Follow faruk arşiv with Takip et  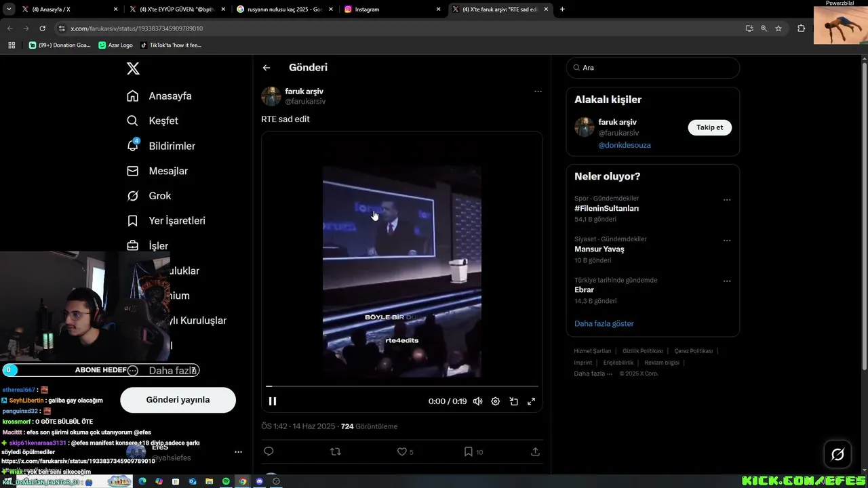709,127
